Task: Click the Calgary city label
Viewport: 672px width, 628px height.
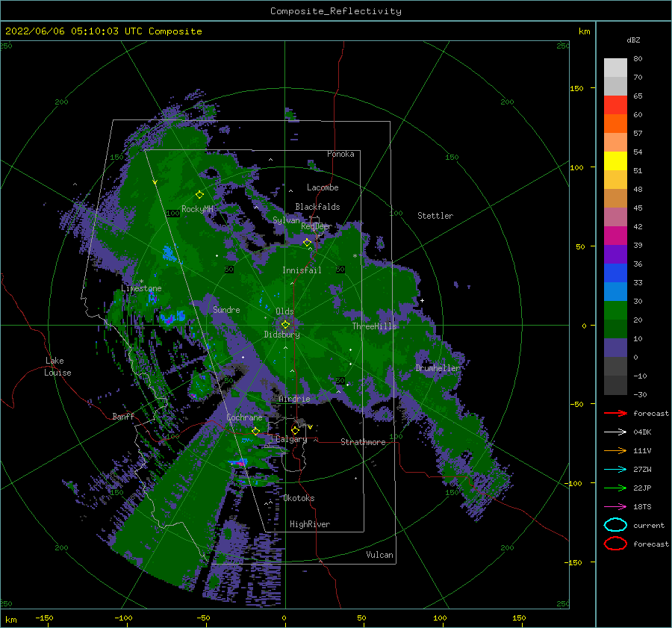Action: click(x=291, y=439)
